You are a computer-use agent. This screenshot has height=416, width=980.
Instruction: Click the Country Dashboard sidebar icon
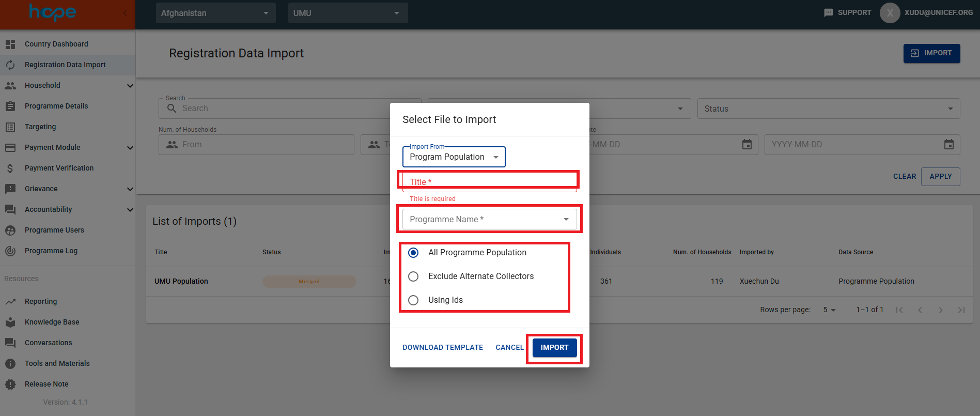(x=10, y=44)
